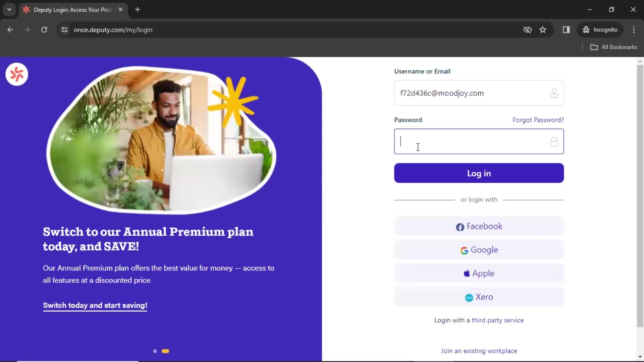
Task: Click the Deputy logo icon top-left
Action: [17, 74]
